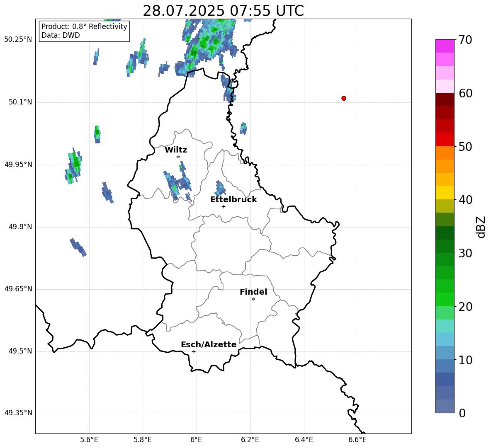Click the 20 tick on the colorbar
The height and width of the screenshot is (448, 491).
pyautogui.click(x=465, y=307)
